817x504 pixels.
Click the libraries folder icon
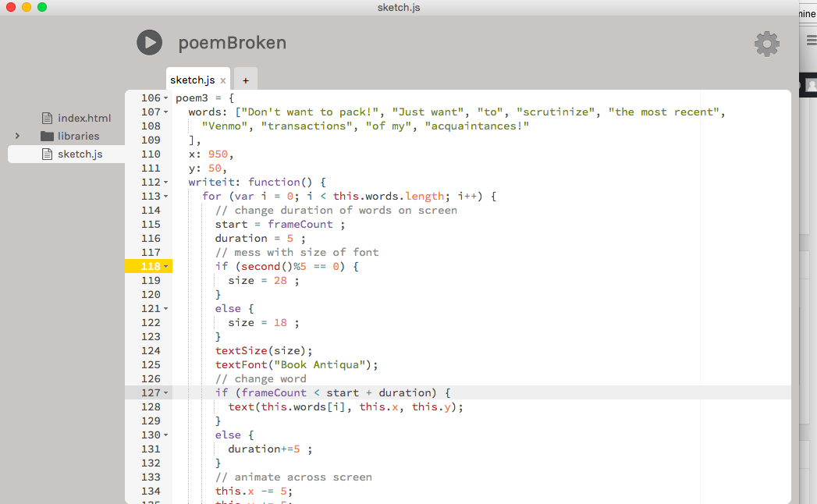(x=46, y=136)
